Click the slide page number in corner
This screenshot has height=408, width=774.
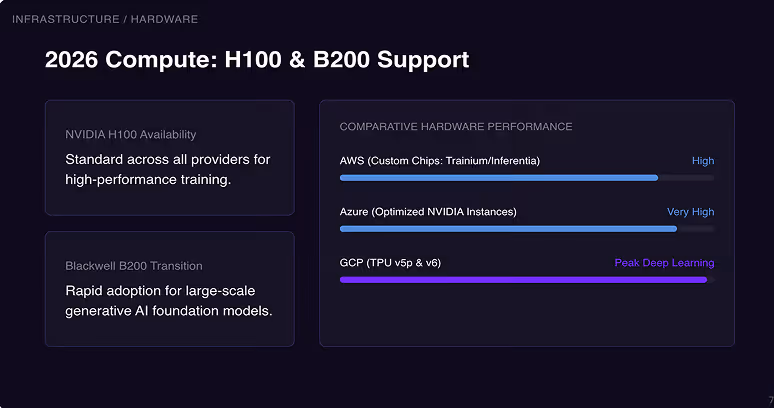coord(771,400)
